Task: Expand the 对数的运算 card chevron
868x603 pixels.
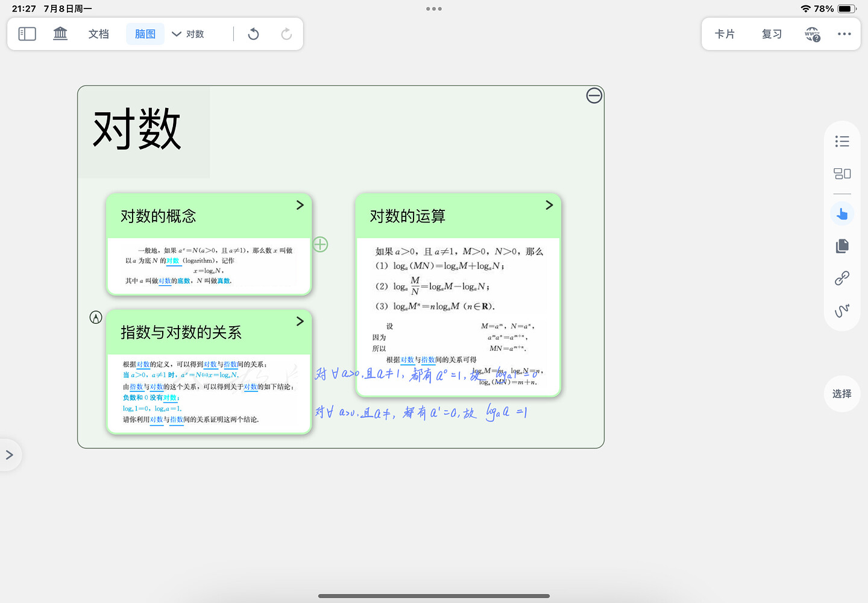Action: click(549, 205)
